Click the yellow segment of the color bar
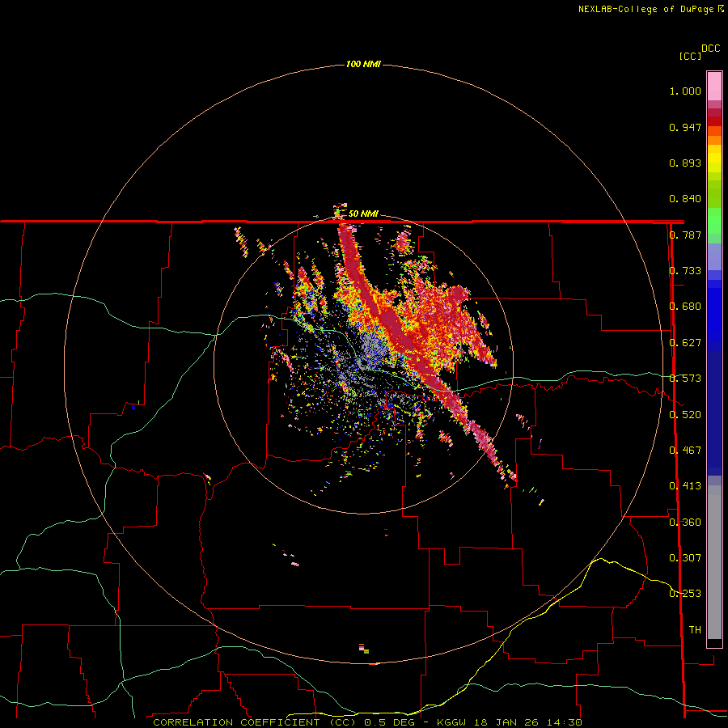This screenshot has height=728, width=728. pos(714,159)
